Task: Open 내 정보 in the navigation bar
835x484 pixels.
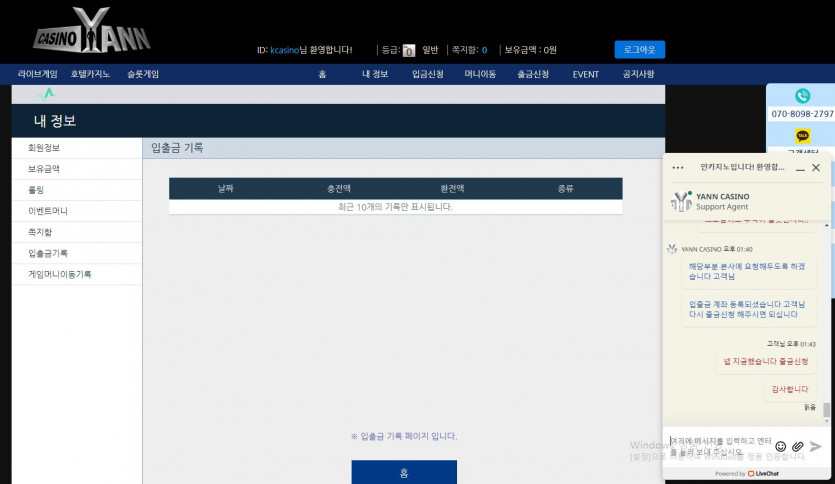Action: coord(375,75)
